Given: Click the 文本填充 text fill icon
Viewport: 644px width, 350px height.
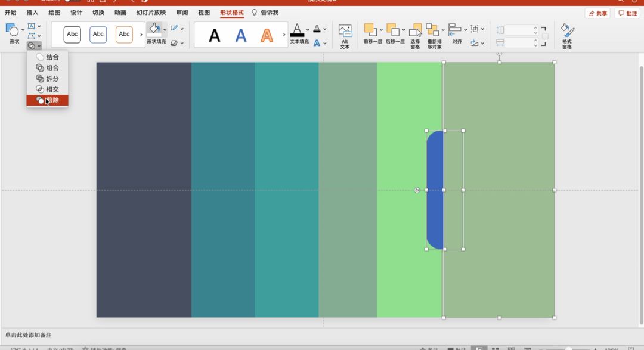Looking at the screenshot, I should click(297, 30).
